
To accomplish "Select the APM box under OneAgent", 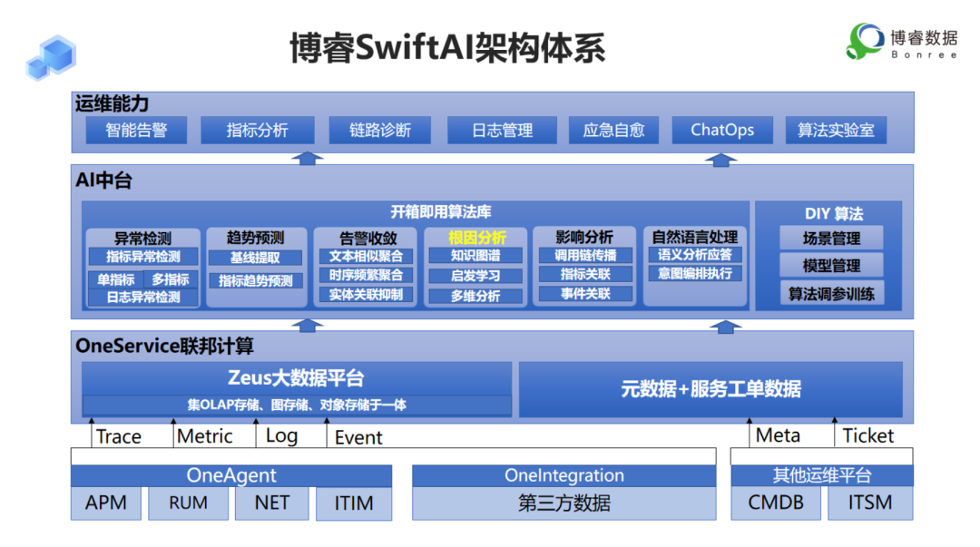I will [x=106, y=503].
